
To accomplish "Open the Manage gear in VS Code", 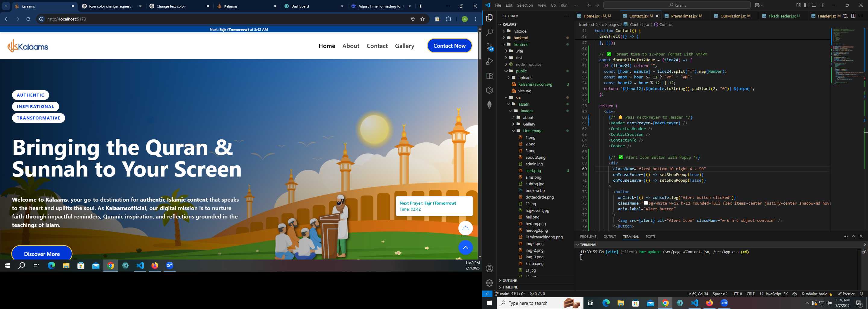I will (489, 283).
